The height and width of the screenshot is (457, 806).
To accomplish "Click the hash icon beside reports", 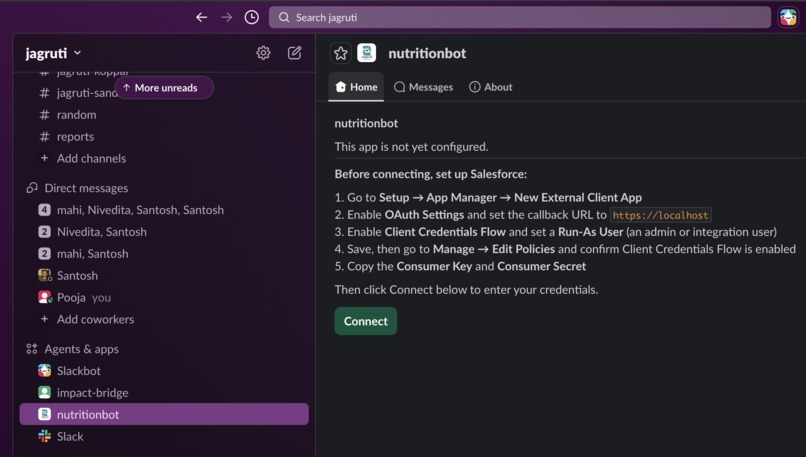I will click(x=45, y=137).
